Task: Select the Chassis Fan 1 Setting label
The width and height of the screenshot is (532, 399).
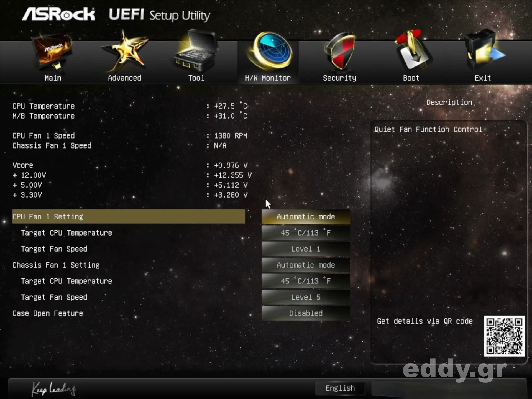Action: tap(56, 265)
